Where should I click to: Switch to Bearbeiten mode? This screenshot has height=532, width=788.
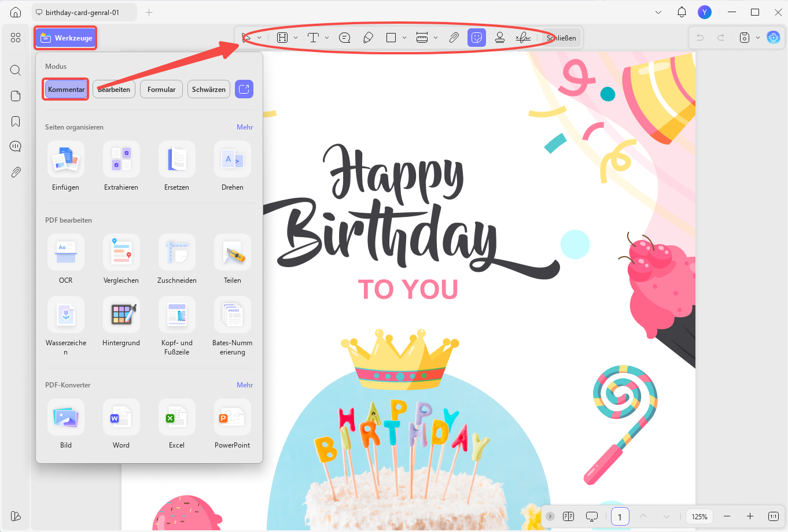click(114, 90)
